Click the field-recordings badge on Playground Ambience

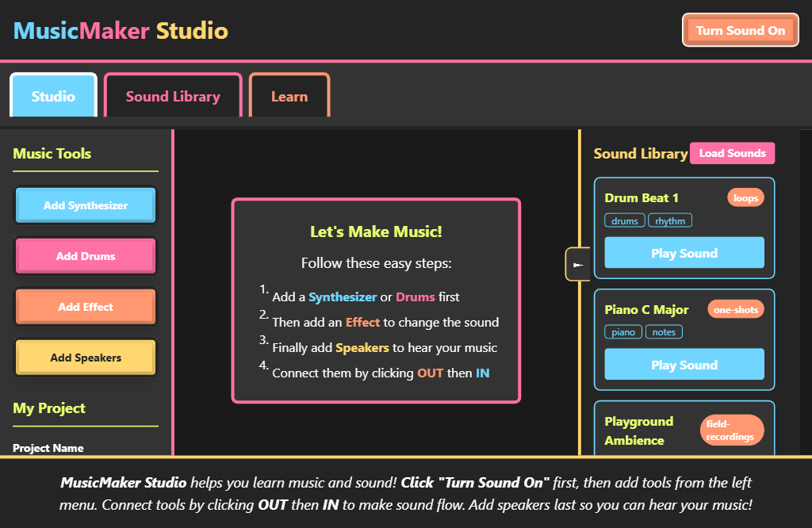[732, 430]
